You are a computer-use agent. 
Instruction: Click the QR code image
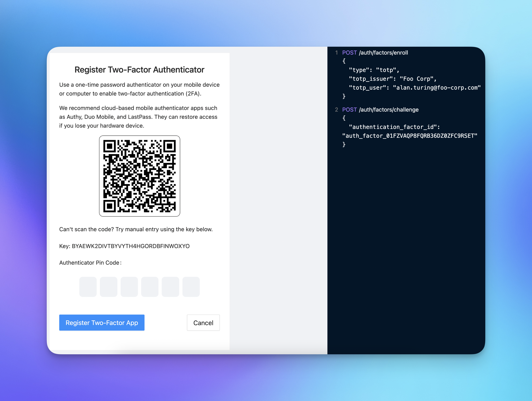pyautogui.click(x=140, y=176)
